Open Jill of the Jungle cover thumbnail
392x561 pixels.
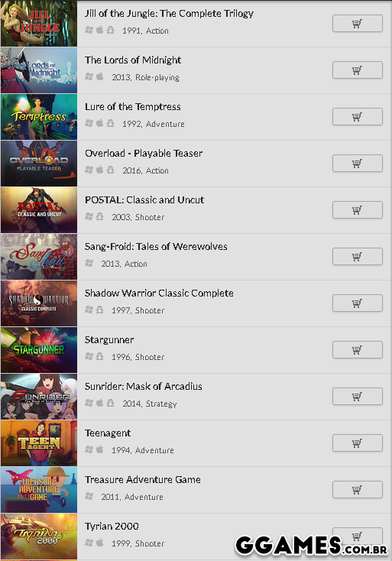(x=39, y=24)
